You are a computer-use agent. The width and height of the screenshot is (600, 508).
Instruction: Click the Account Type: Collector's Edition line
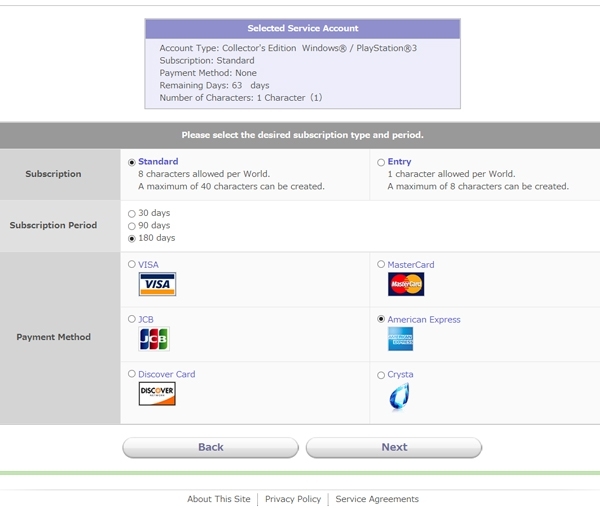(288, 48)
